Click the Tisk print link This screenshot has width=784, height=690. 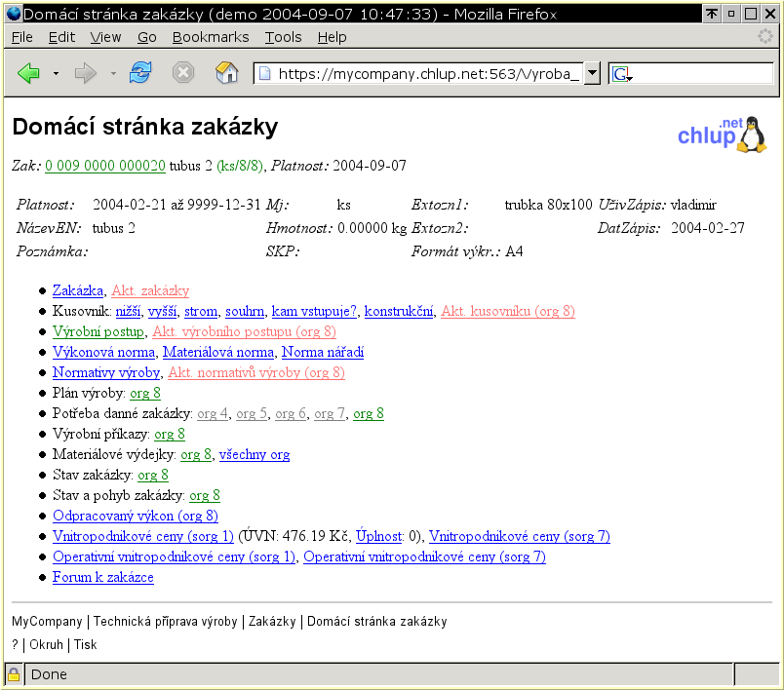85,644
